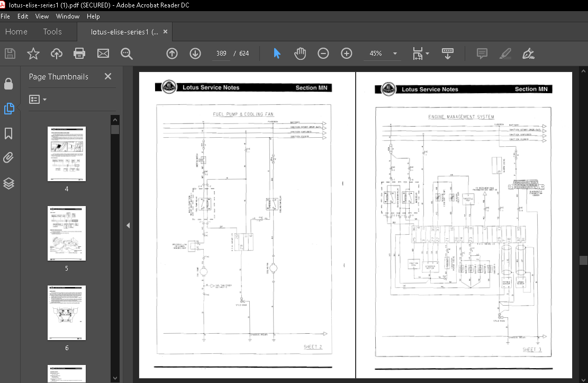Click thumbnails panel scroll down arrow
Image resolution: width=588 pixels, height=383 pixels.
tap(115, 378)
